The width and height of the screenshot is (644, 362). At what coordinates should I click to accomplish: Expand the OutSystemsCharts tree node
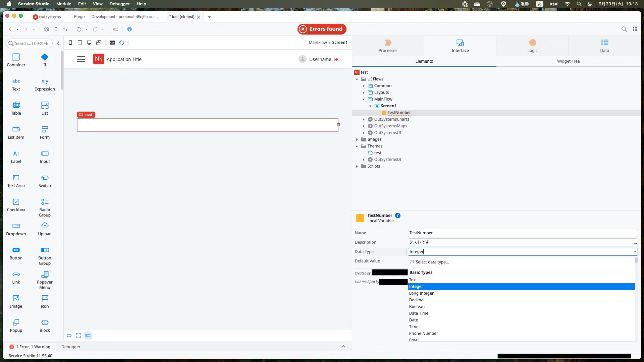(x=364, y=119)
